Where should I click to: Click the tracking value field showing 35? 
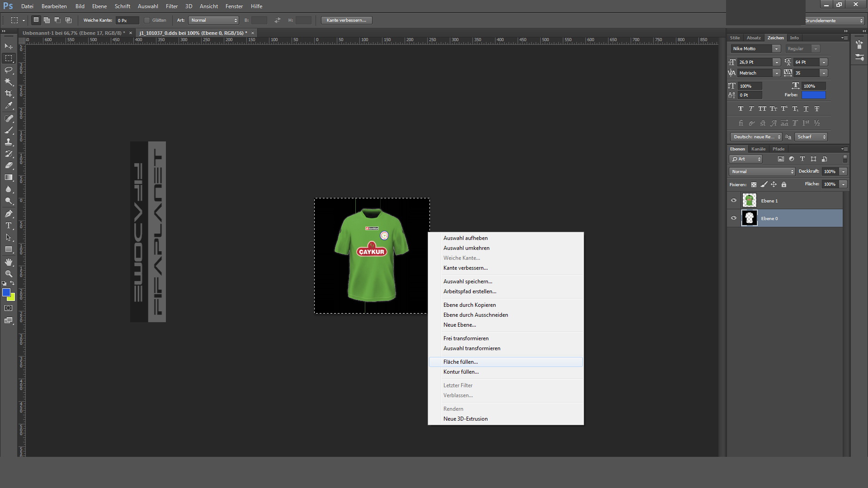point(807,73)
